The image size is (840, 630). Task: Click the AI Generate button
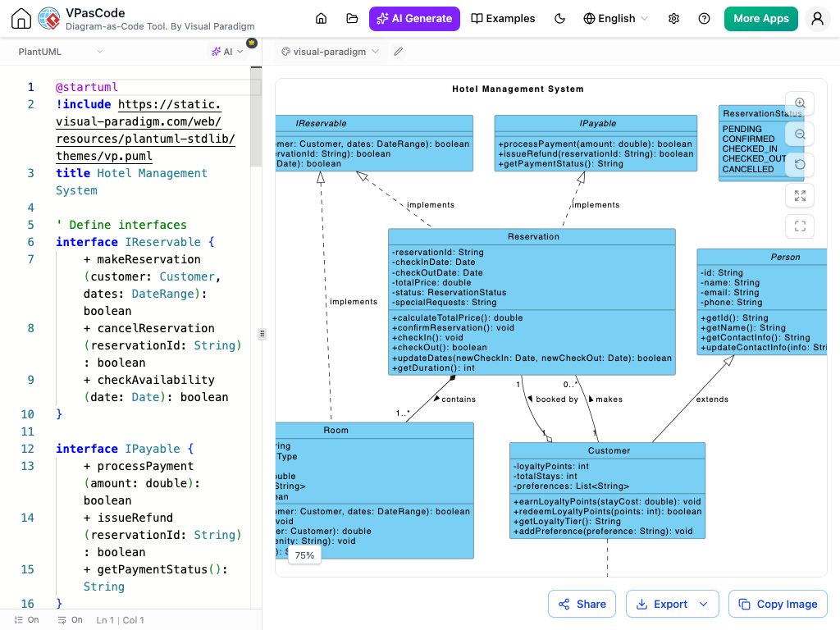pos(414,19)
